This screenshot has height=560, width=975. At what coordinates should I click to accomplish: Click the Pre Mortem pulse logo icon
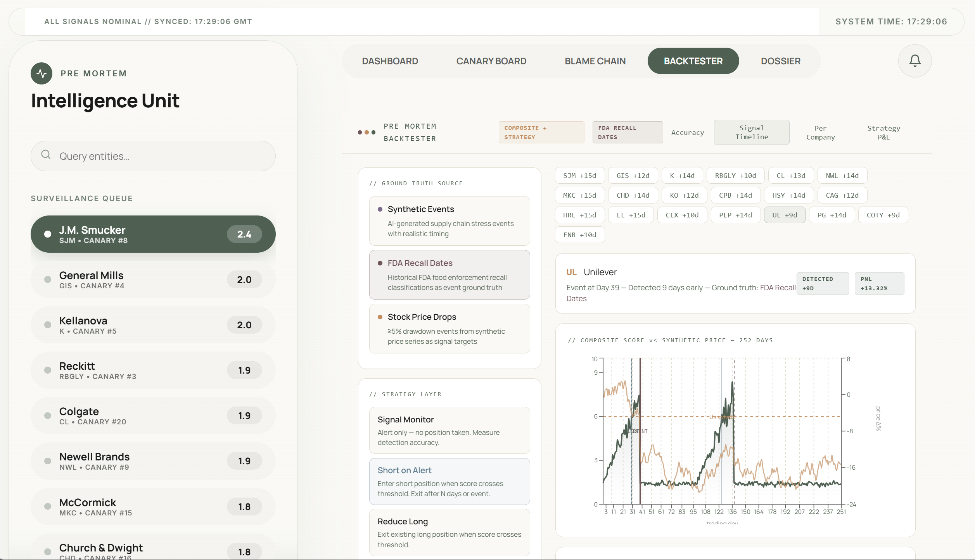tap(41, 73)
